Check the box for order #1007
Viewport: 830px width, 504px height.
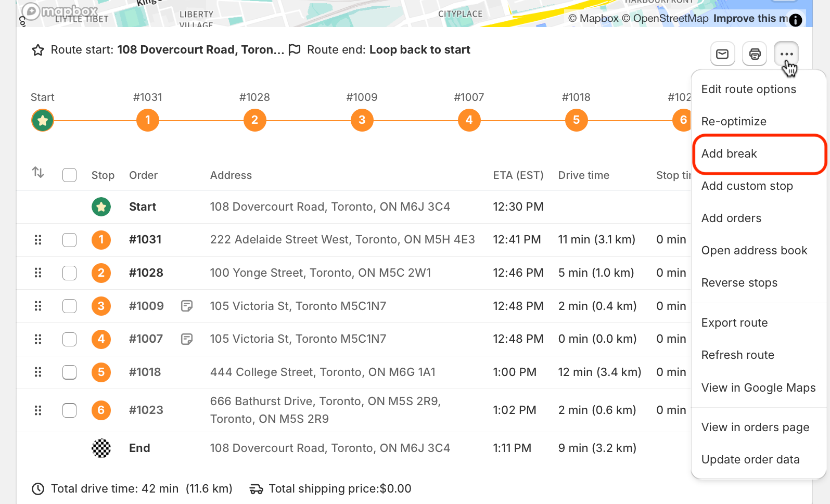click(x=69, y=339)
